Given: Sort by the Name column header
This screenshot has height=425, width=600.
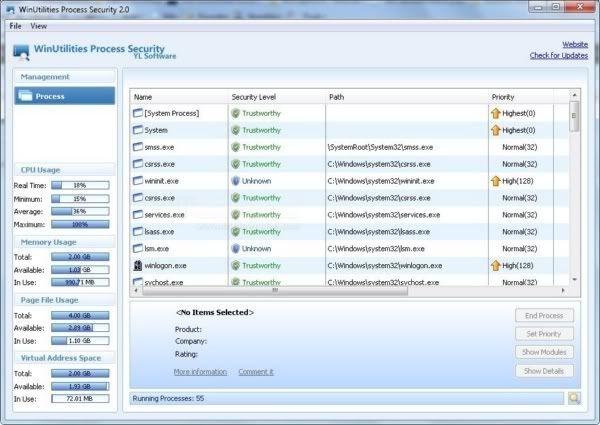Looking at the screenshot, I should (x=179, y=97).
